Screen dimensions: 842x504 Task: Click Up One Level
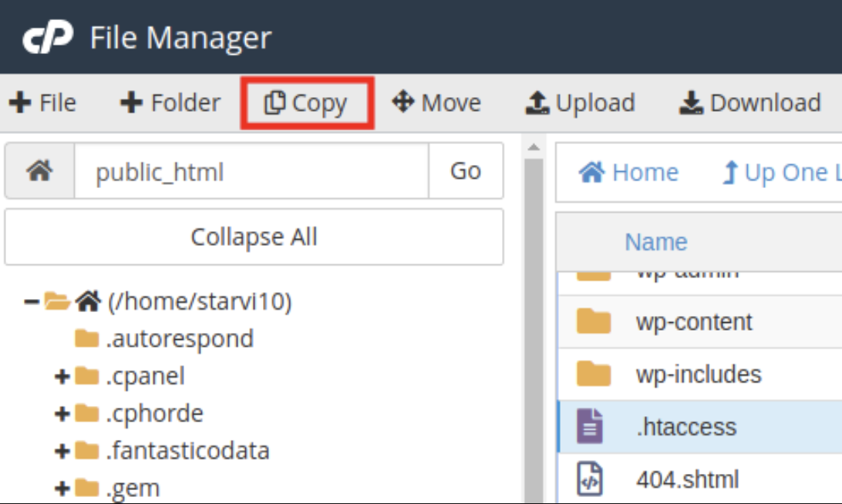pos(779,172)
